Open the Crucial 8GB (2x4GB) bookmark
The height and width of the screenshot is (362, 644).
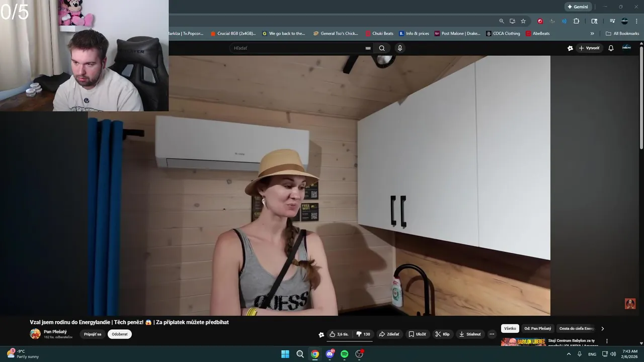[x=233, y=34]
